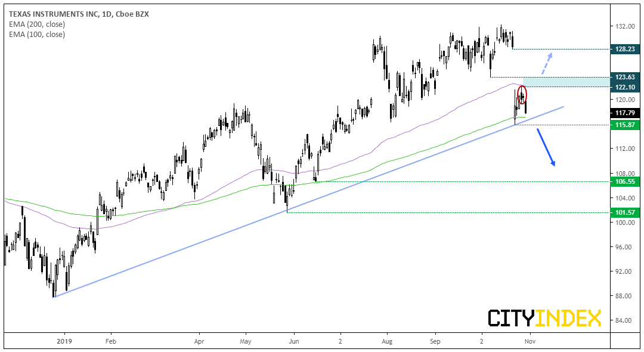Click the 2019 date axis label
Image resolution: width=644 pixels, height=352 pixels.
(64, 341)
